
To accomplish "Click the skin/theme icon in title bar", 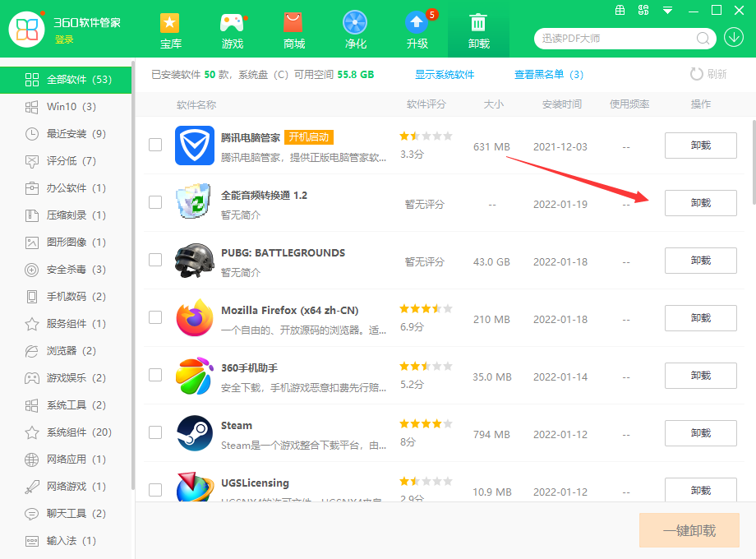I will (x=643, y=10).
